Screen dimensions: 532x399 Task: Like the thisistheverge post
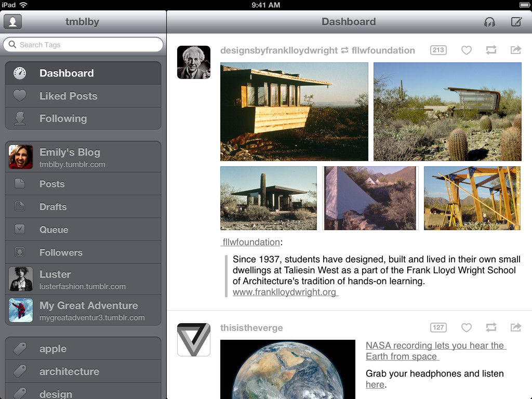coord(467,327)
